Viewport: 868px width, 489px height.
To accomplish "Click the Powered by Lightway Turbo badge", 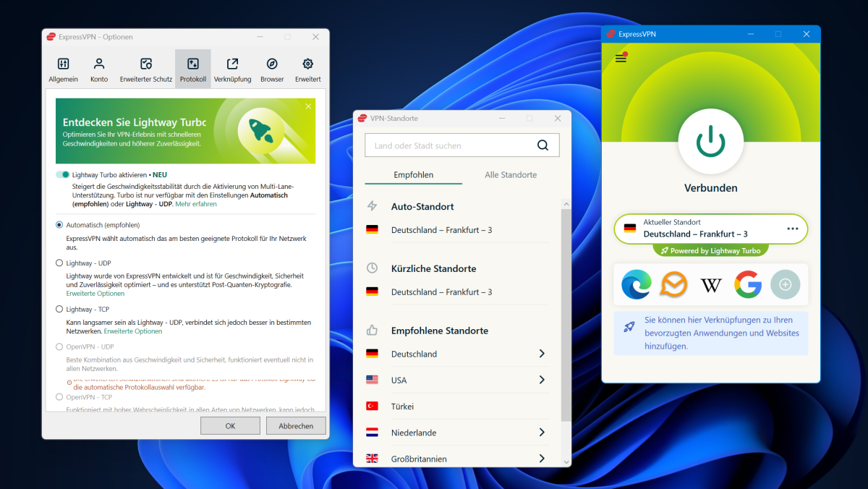I will point(711,250).
